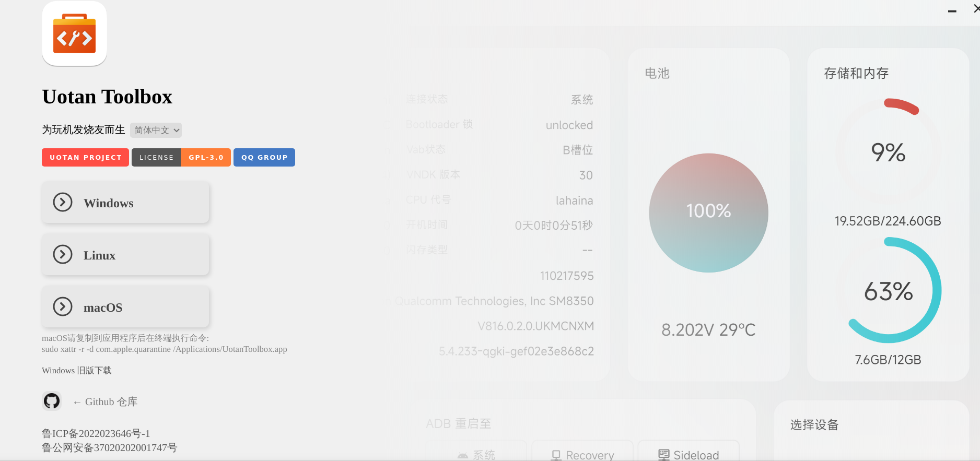This screenshot has height=461, width=980.
Task: Open the LICENSE GPL-3.0 badge
Action: pos(181,157)
